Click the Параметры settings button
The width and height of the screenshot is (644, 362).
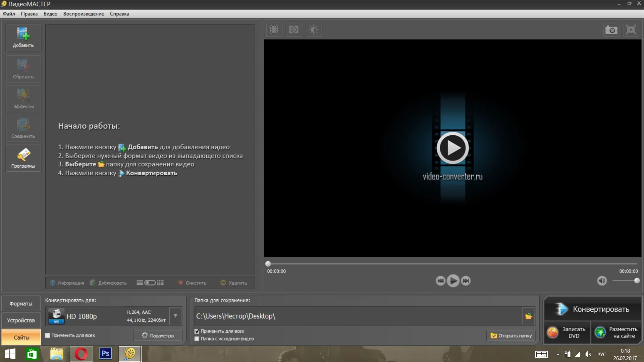click(158, 335)
